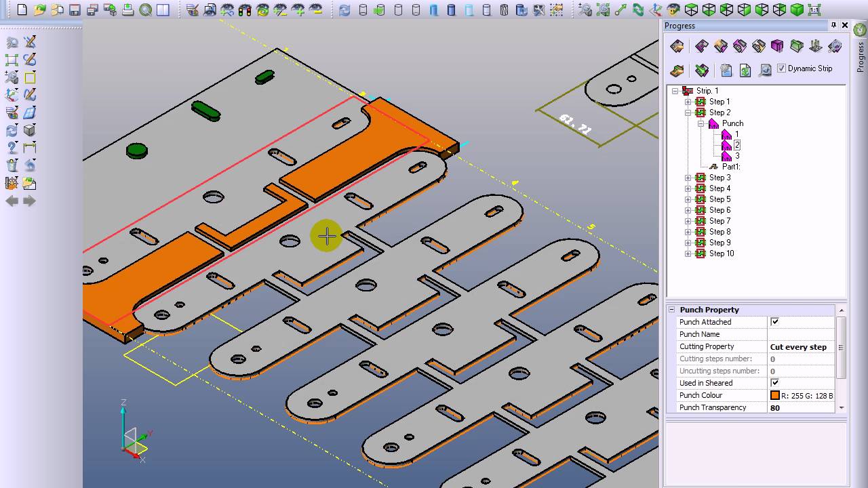This screenshot has width=868, height=488.
Task: Select Part1: in the tree
Action: 731,167
